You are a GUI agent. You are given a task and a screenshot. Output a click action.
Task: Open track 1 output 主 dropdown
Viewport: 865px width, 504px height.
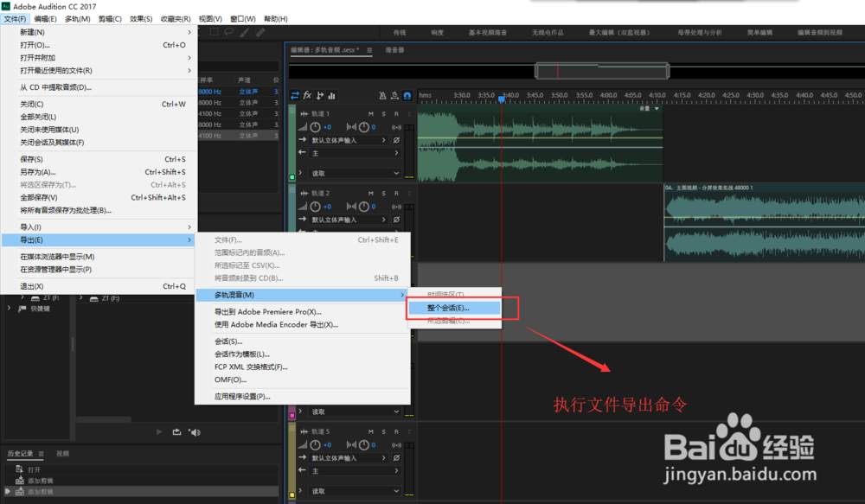pyautogui.click(x=355, y=153)
